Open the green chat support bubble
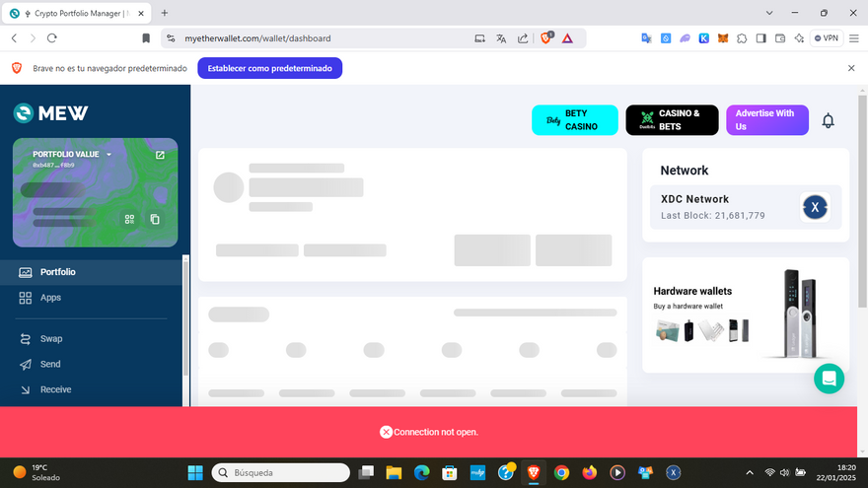The width and height of the screenshot is (868, 488). (x=829, y=379)
